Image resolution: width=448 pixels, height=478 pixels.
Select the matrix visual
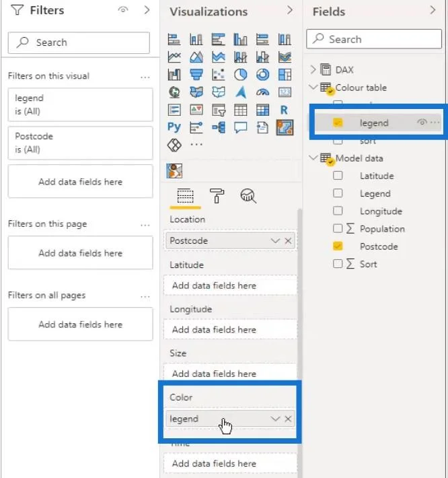point(262,110)
